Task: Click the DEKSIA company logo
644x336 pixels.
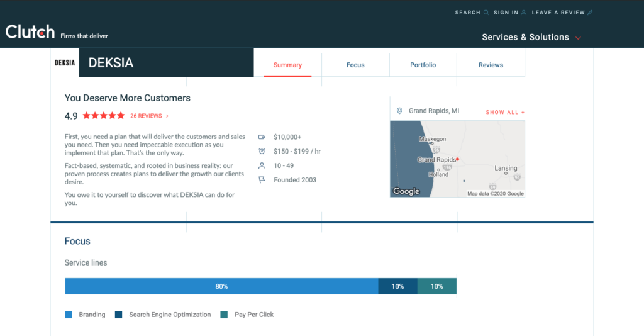Action: [x=65, y=62]
